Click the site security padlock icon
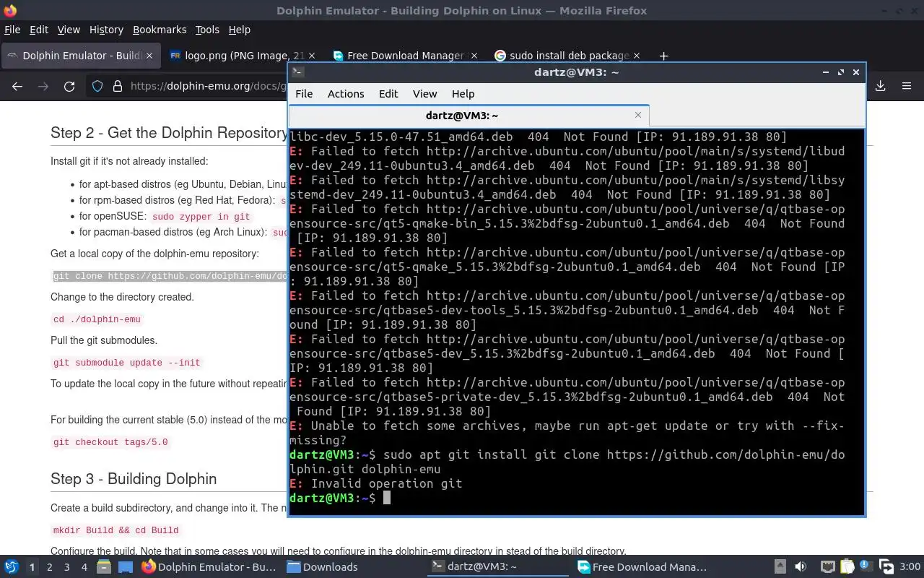 pyautogui.click(x=118, y=86)
